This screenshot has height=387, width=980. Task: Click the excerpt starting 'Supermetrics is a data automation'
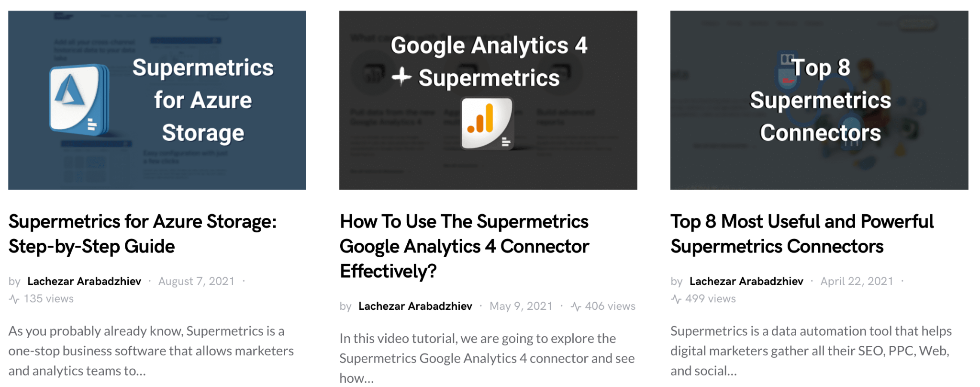(811, 351)
